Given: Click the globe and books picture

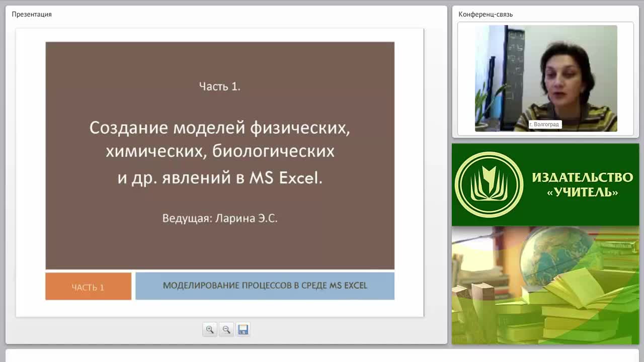Looking at the screenshot, I should (x=545, y=285).
